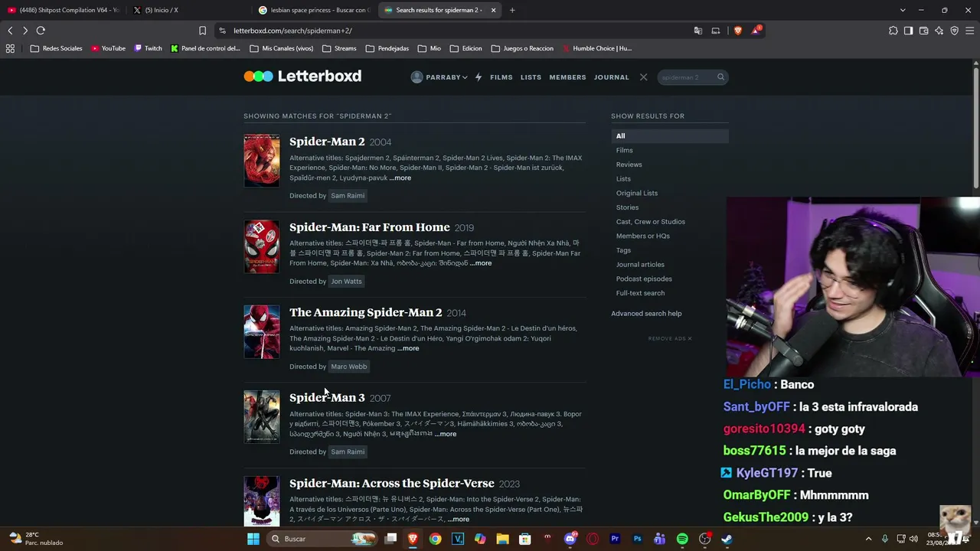This screenshot has height=551, width=980.
Task: Open the JOURNAL menu
Action: 612,77
